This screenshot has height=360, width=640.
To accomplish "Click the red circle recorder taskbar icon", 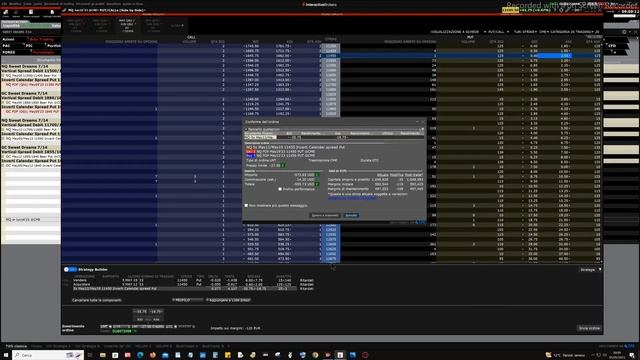I will [365, 355].
